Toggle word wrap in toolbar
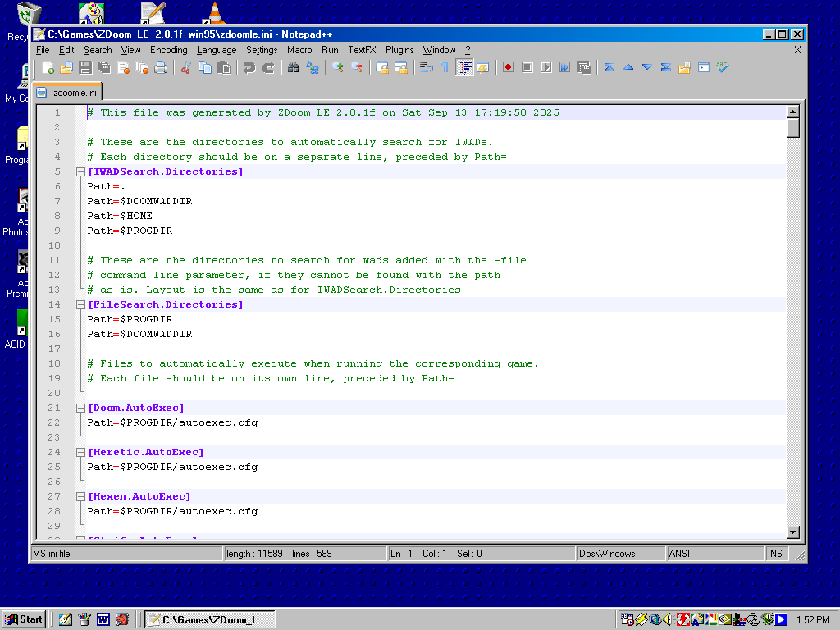This screenshot has width=840, height=630. click(426, 67)
